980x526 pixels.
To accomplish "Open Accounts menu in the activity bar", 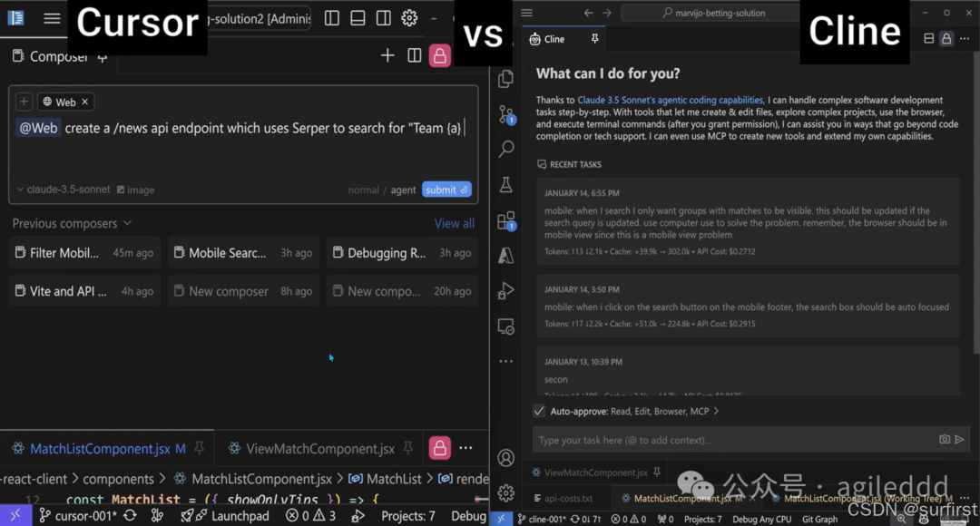I will coord(506,458).
